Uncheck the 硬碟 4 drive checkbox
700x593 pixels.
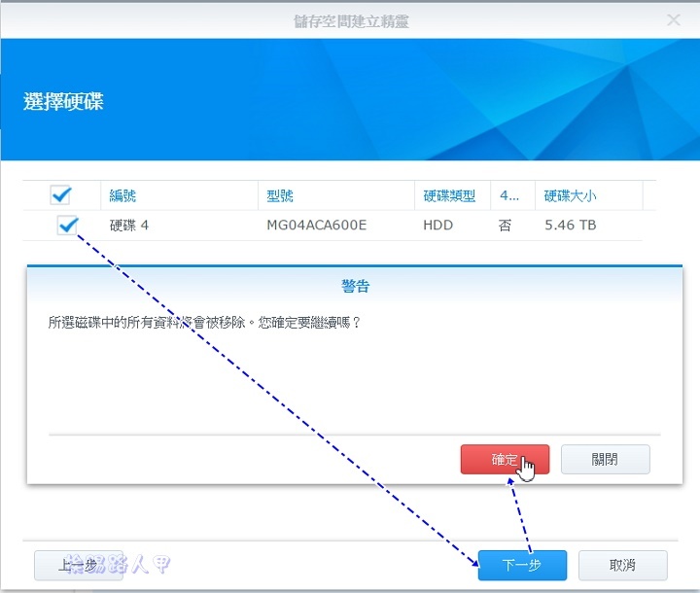point(67,225)
